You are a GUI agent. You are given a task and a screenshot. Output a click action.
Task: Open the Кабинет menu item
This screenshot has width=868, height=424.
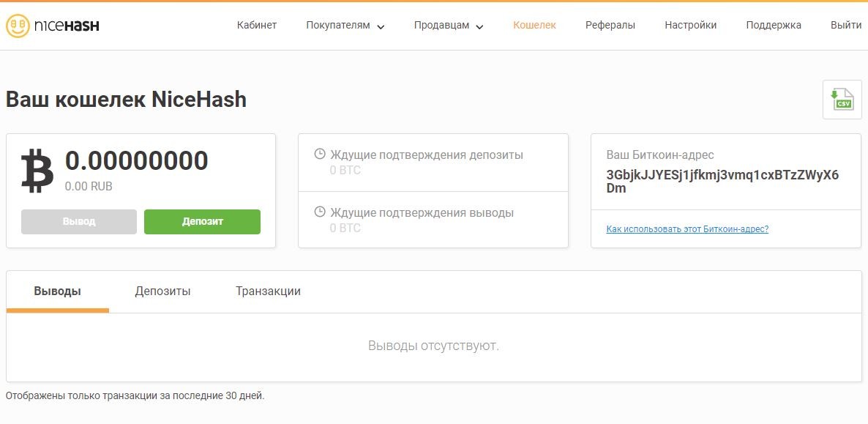(257, 26)
